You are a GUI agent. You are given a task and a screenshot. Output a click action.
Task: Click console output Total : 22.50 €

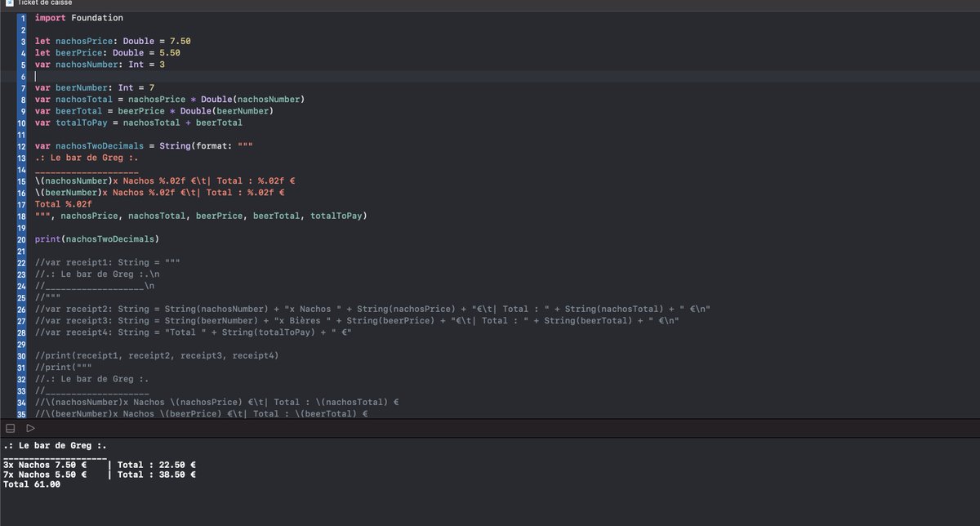pyautogui.click(x=158, y=465)
